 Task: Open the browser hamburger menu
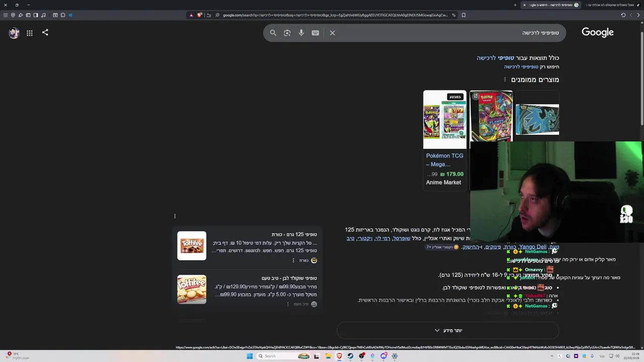(x=6, y=15)
